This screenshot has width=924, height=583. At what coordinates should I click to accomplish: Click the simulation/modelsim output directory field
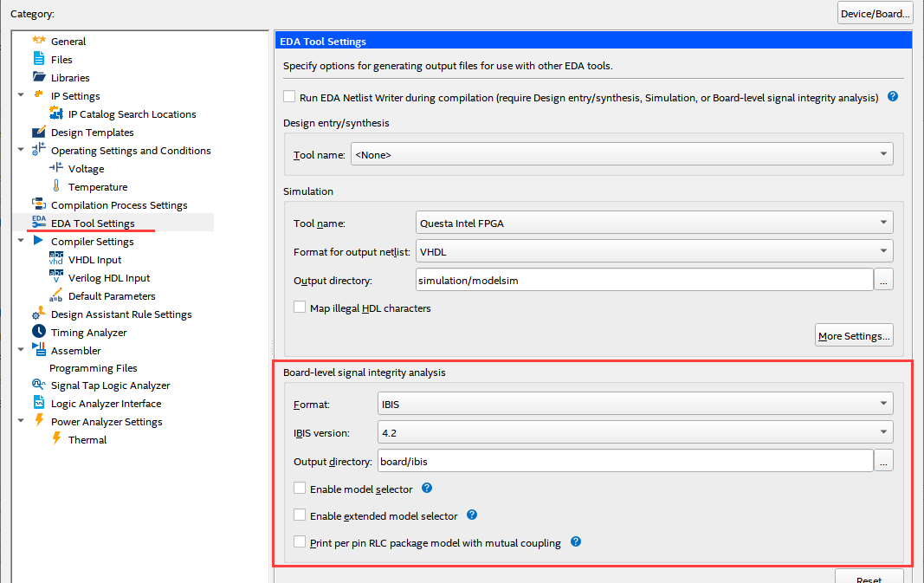click(644, 280)
